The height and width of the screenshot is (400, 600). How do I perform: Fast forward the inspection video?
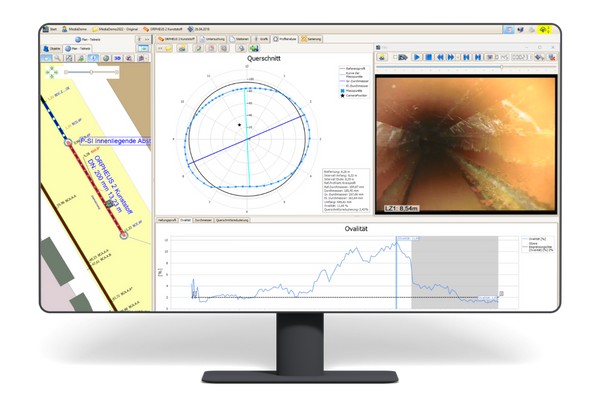click(x=451, y=57)
